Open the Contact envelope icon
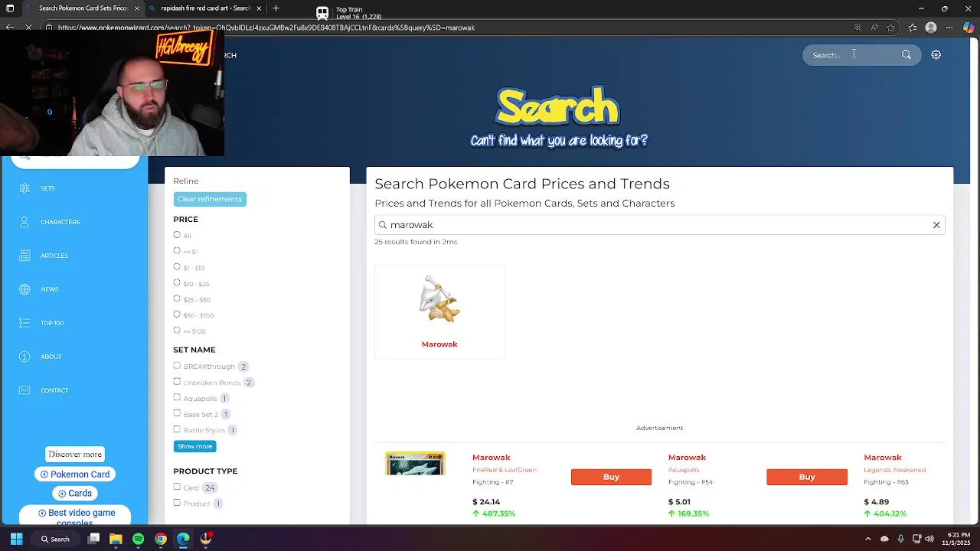This screenshot has height=551, width=980. [x=24, y=390]
